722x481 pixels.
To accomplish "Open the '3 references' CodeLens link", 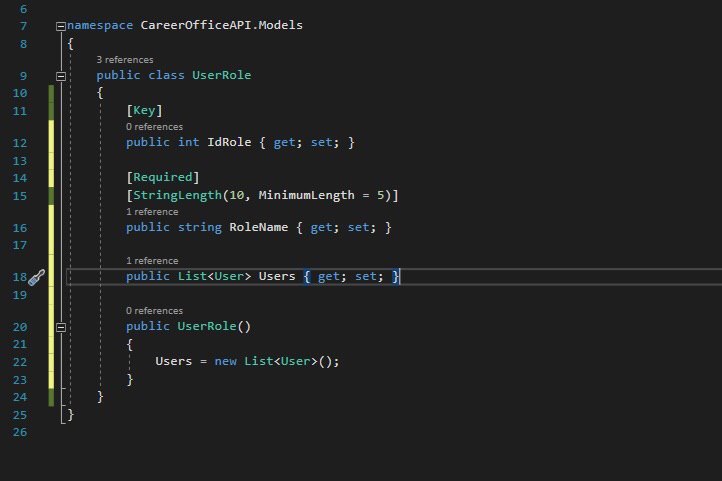I will point(125,60).
